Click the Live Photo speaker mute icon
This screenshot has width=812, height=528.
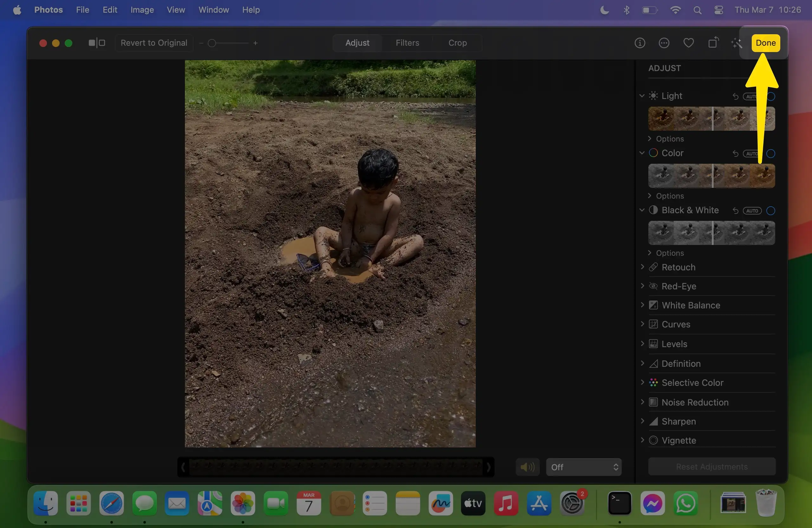(x=527, y=467)
